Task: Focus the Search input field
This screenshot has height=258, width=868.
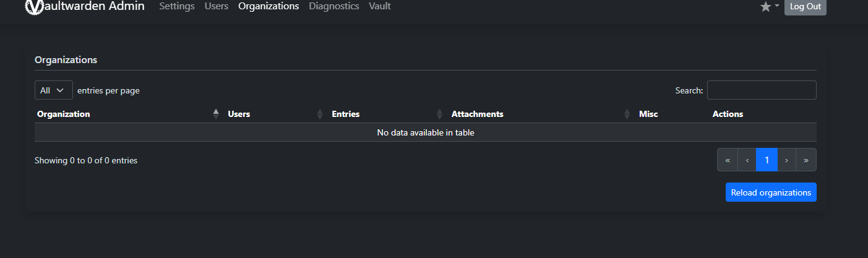Action: pyautogui.click(x=762, y=90)
